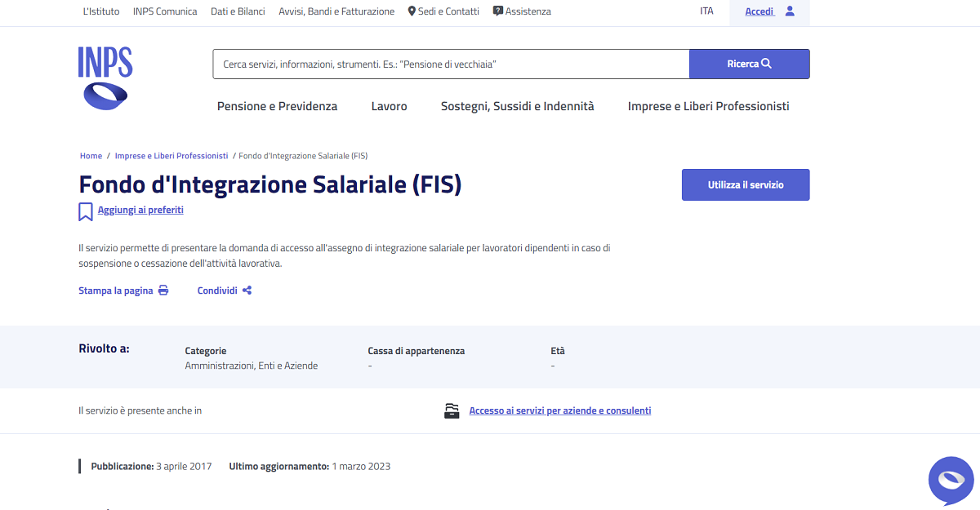This screenshot has height=510, width=980.
Task: Focus the Cerca servizi search field
Action: [451, 64]
